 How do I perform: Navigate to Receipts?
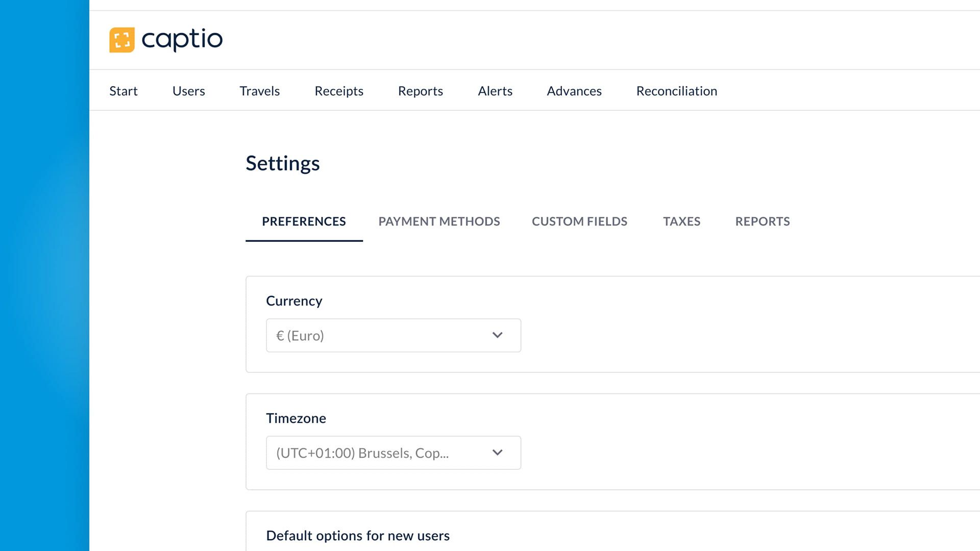pos(339,91)
